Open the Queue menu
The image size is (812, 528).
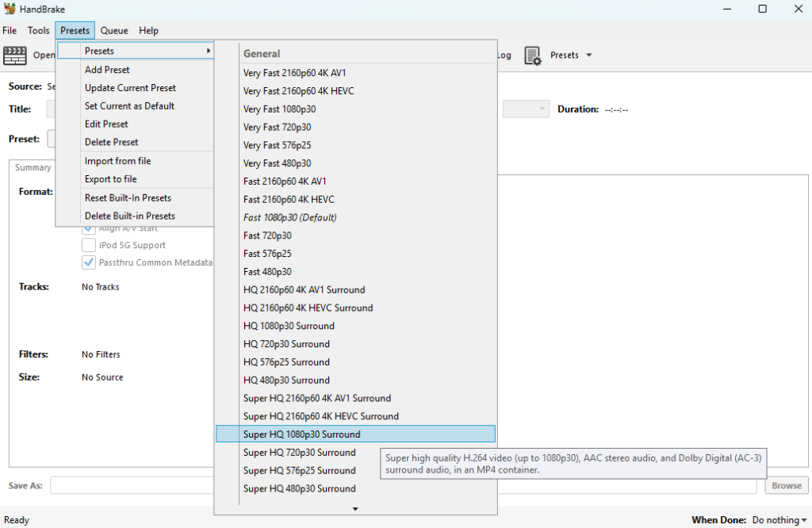114,31
